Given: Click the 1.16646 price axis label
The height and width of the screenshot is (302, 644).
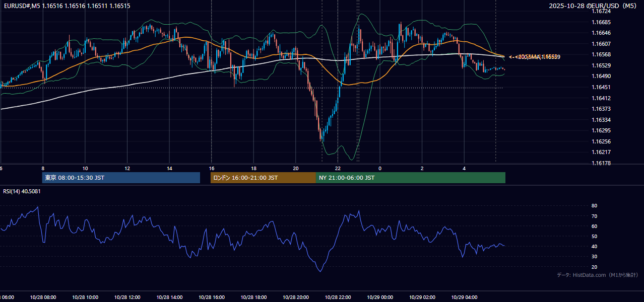Looking at the screenshot, I should click(x=601, y=33).
